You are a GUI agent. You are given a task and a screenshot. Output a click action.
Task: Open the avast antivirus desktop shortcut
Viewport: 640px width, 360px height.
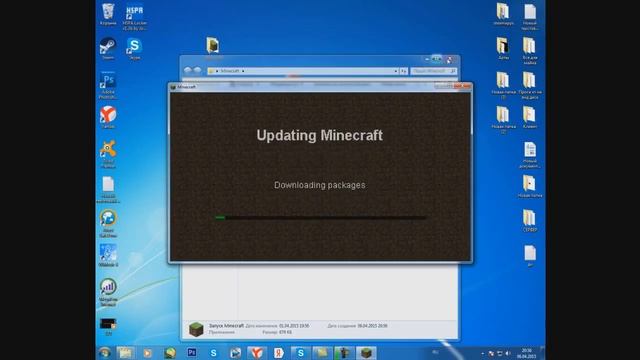[108, 154]
